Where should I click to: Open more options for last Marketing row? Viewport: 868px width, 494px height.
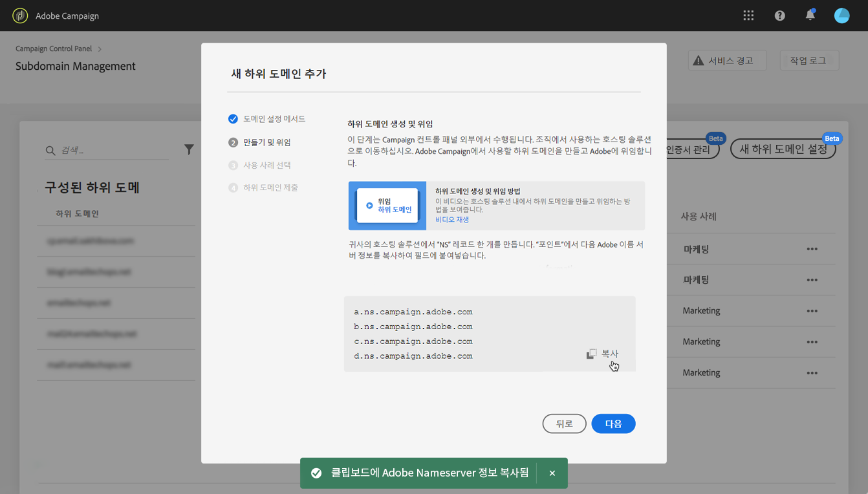[x=812, y=373]
